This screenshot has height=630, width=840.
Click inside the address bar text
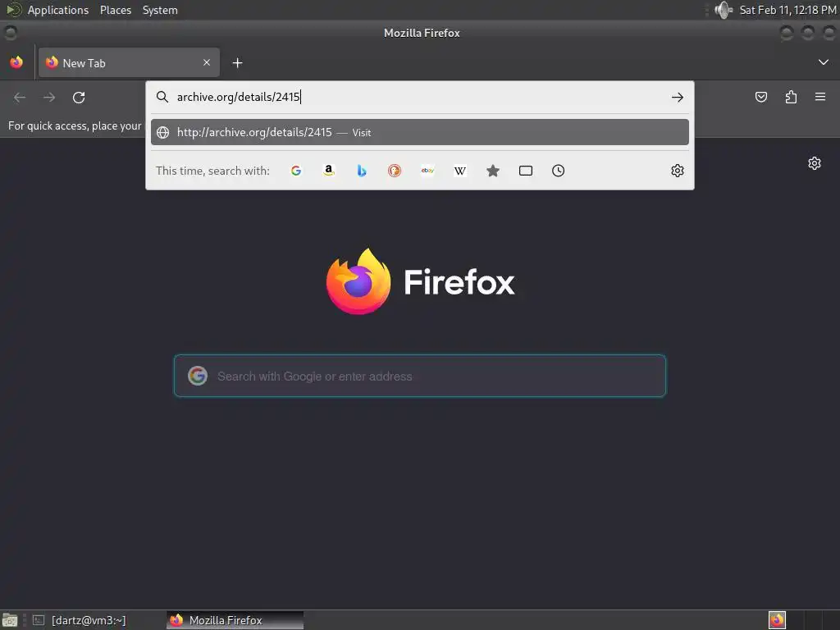(239, 97)
